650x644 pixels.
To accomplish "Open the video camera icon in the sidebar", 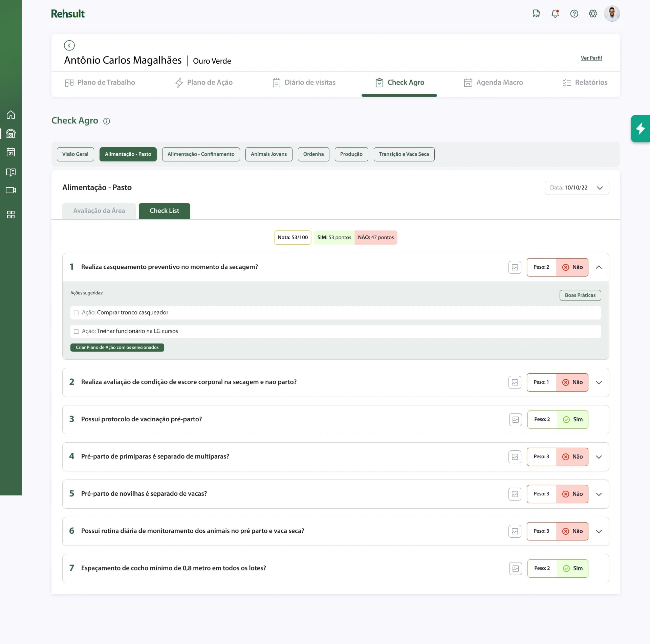I will (11, 190).
